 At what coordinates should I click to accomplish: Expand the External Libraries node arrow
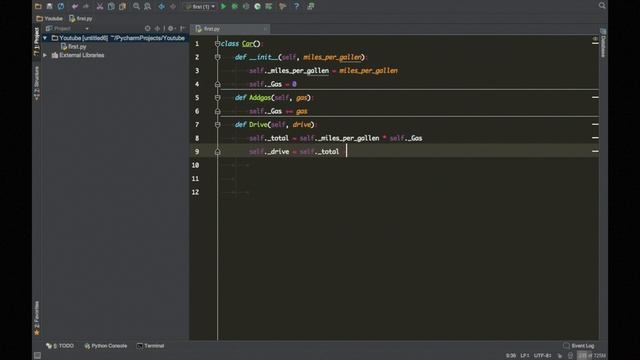pyautogui.click(x=45, y=55)
